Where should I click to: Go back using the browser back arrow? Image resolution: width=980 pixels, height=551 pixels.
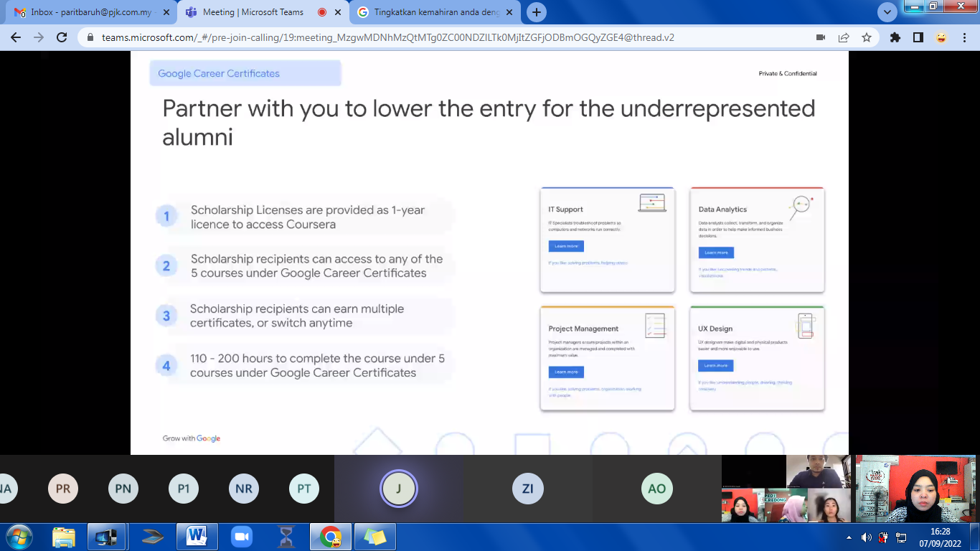[x=16, y=37]
